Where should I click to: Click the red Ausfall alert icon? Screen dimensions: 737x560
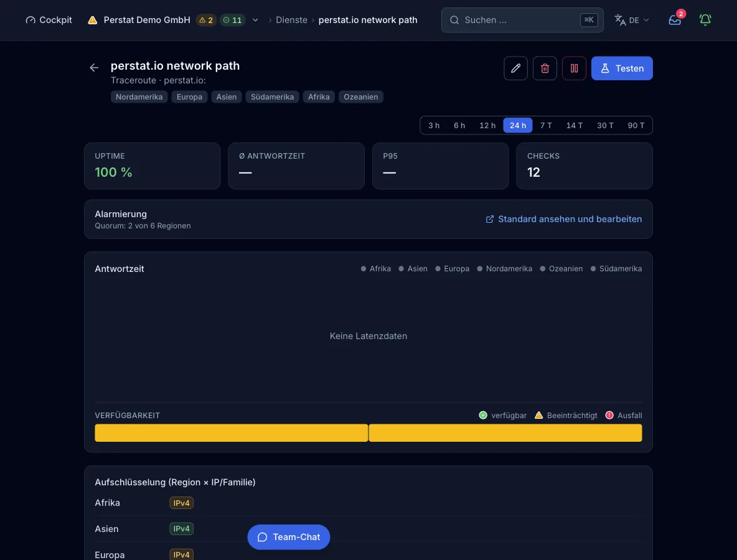[x=609, y=415]
